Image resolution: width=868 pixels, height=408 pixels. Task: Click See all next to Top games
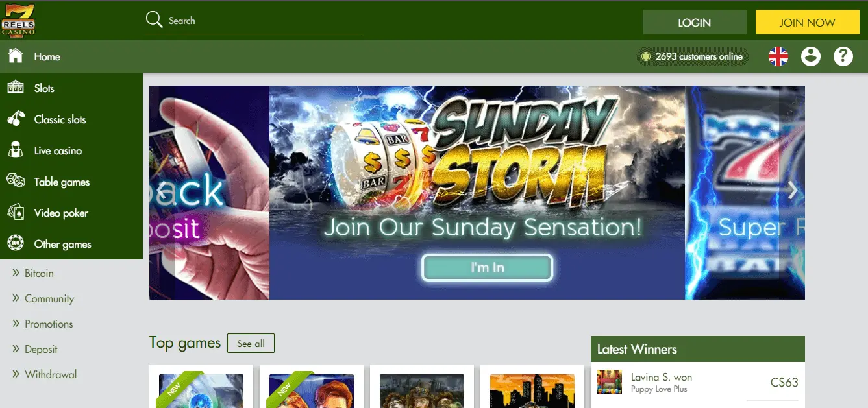(251, 343)
